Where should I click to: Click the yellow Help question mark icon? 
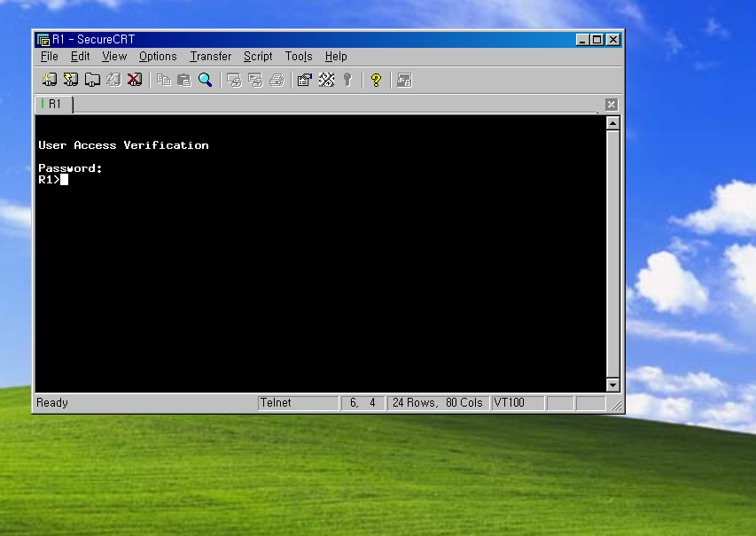point(376,80)
